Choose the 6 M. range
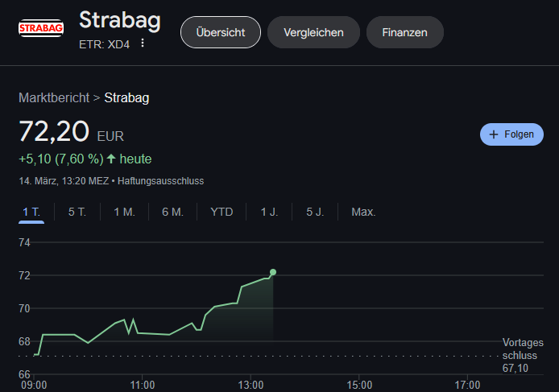 (172, 212)
